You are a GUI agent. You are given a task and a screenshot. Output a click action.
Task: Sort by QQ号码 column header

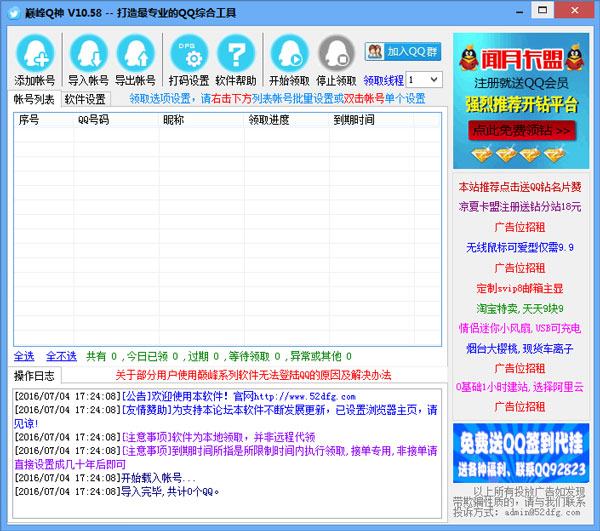click(93, 120)
